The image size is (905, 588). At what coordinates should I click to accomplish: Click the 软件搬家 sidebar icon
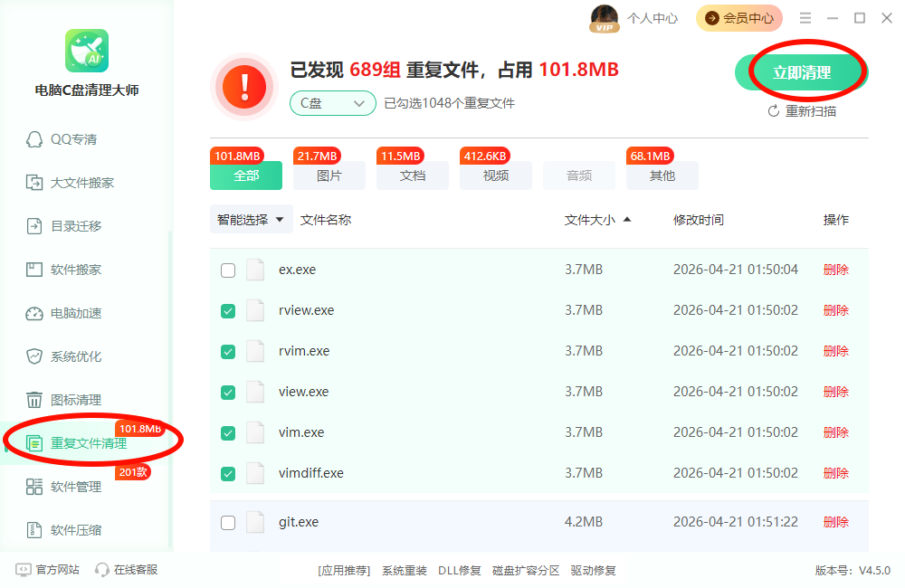34,270
